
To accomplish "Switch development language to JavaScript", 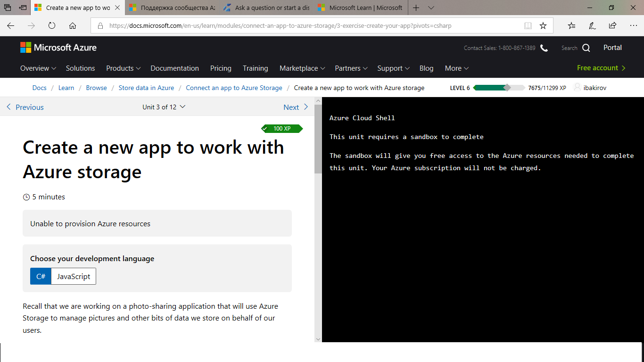I will (x=73, y=276).
